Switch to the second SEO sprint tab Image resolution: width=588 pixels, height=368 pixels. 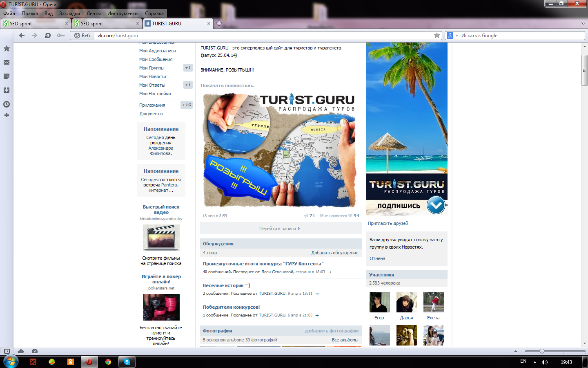pyautogui.click(x=107, y=23)
